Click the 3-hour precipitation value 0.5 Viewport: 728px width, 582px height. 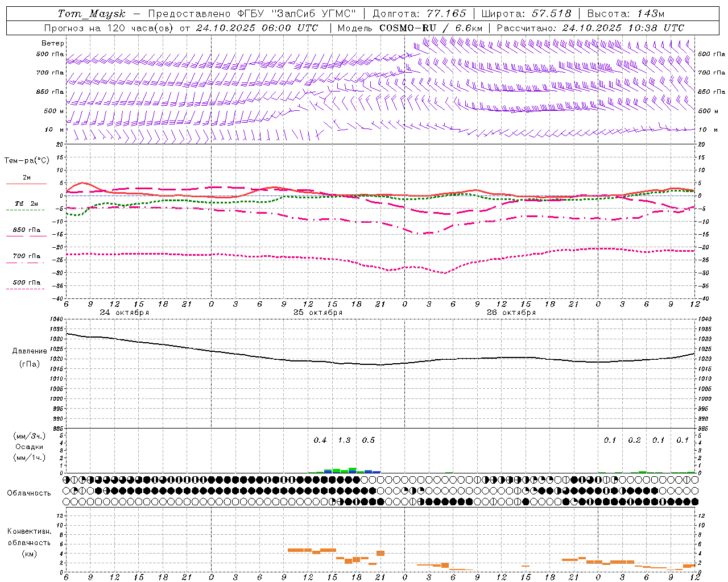click(369, 440)
